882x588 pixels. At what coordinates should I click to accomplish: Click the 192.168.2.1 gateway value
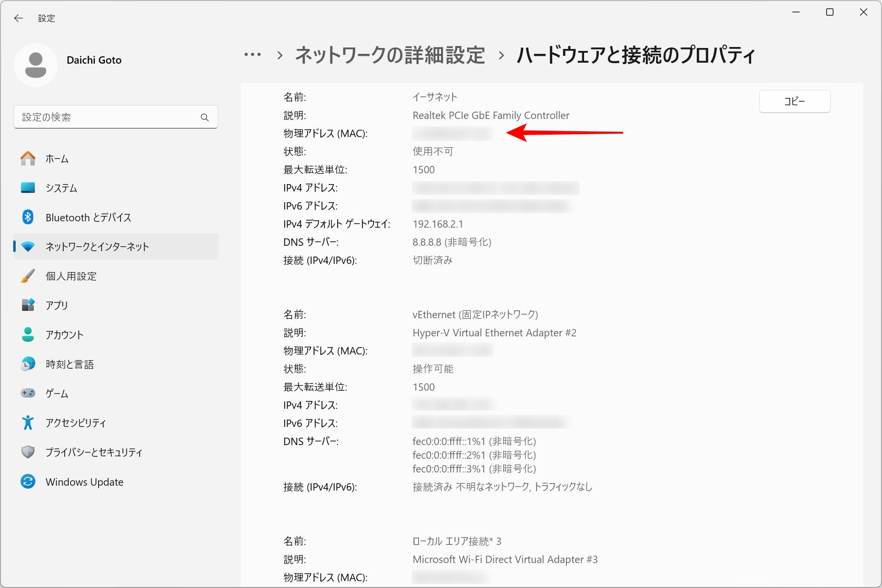(x=438, y=224)
